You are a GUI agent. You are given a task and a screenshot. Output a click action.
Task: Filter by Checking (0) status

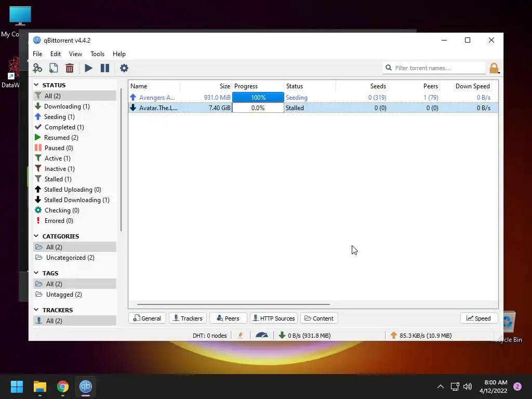tap(75, 210)
